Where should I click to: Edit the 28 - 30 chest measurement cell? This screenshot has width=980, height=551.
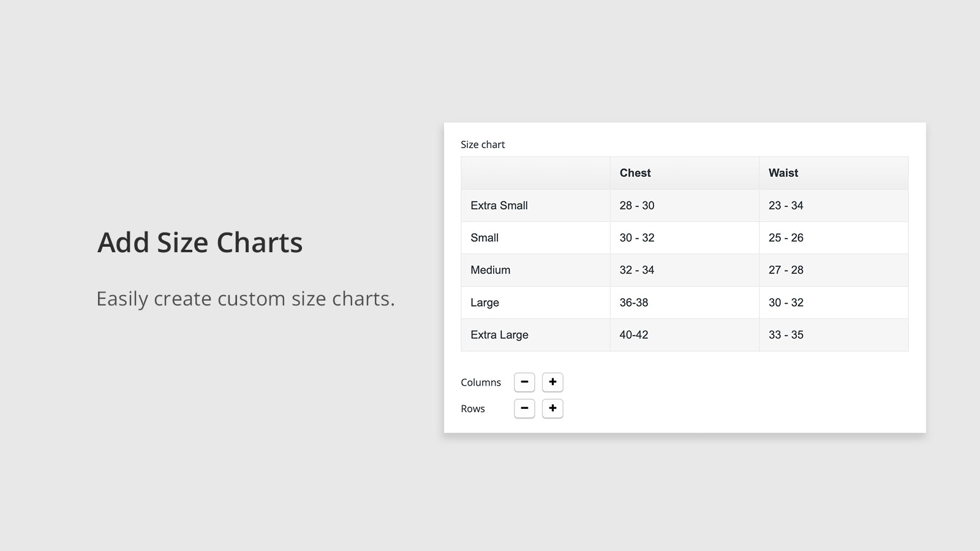(637, 205)
